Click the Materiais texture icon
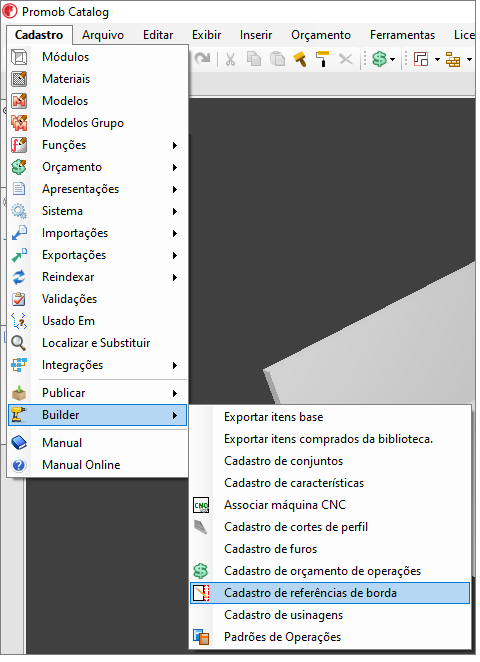 [19, 79]
